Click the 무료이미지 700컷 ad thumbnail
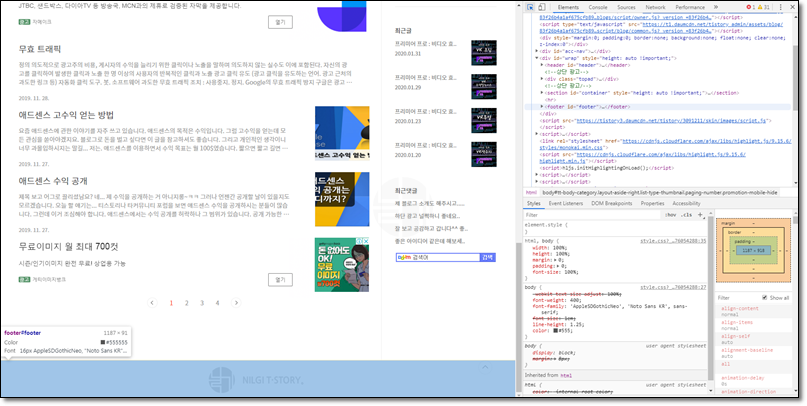Viewport: 807px width, 406px height. 342,264
